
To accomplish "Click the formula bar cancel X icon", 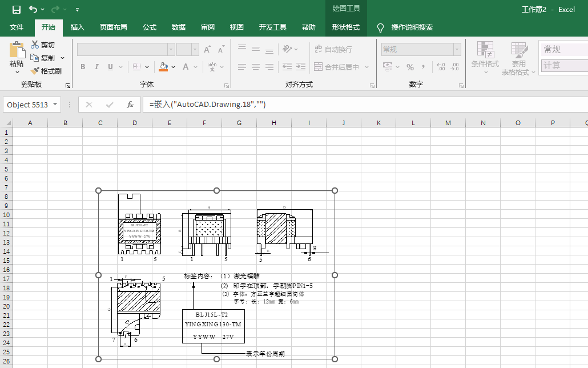I will point(89,105).
